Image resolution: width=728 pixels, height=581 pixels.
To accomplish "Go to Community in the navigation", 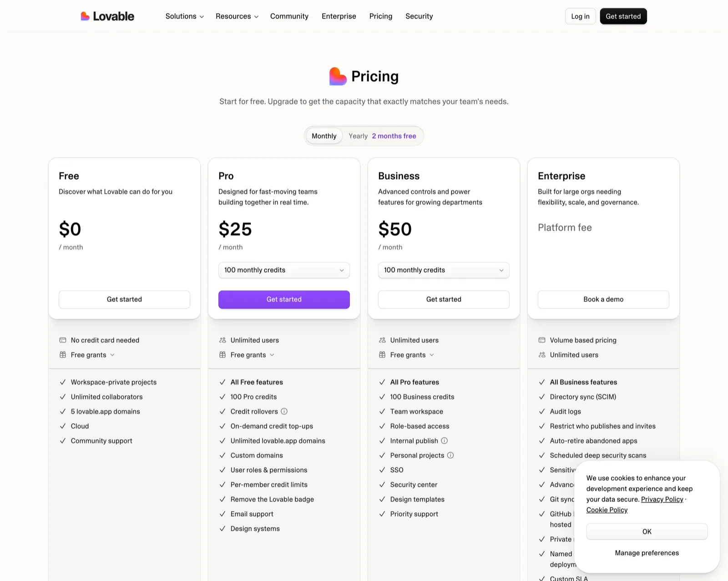I will (289, 16).
